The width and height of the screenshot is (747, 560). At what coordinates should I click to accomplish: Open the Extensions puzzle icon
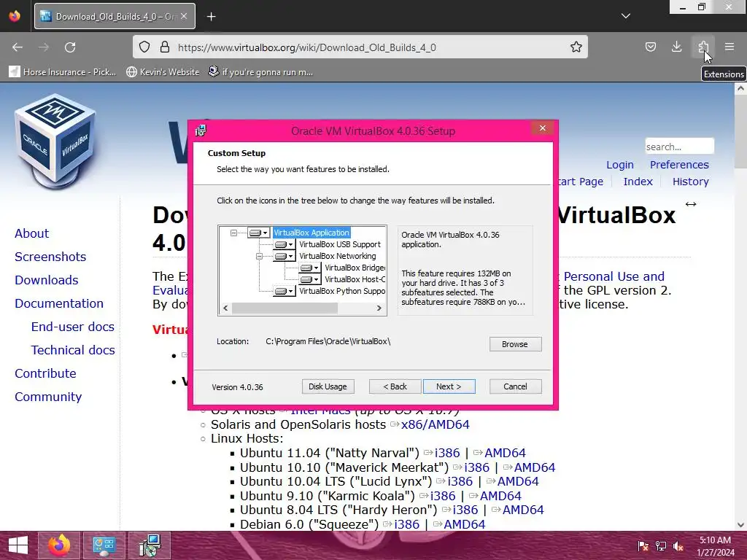pyautogui.click(x=703, y=47)
